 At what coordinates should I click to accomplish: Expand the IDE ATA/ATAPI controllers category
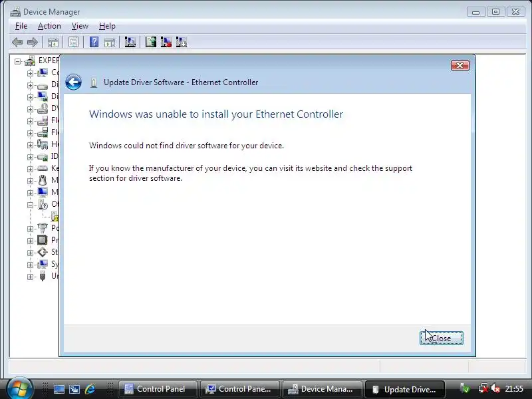30,157
